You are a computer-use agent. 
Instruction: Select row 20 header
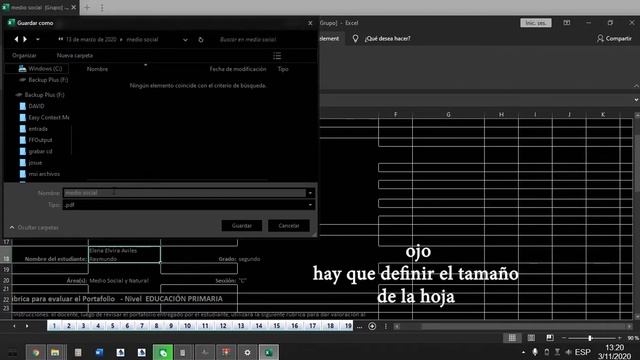click(x=6, y=280)
